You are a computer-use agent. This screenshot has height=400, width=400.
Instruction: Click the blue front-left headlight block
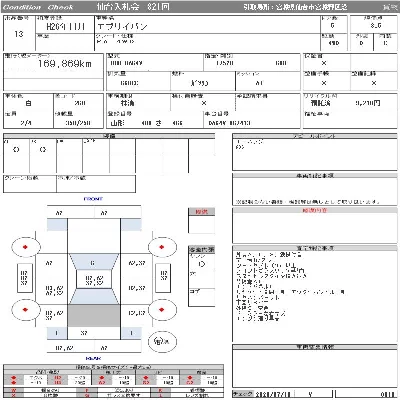coord(57,225)
